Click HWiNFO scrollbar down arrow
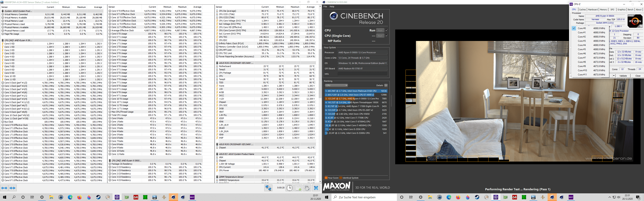The height and width of the screenshot is (201, 644). coord(320,181)
